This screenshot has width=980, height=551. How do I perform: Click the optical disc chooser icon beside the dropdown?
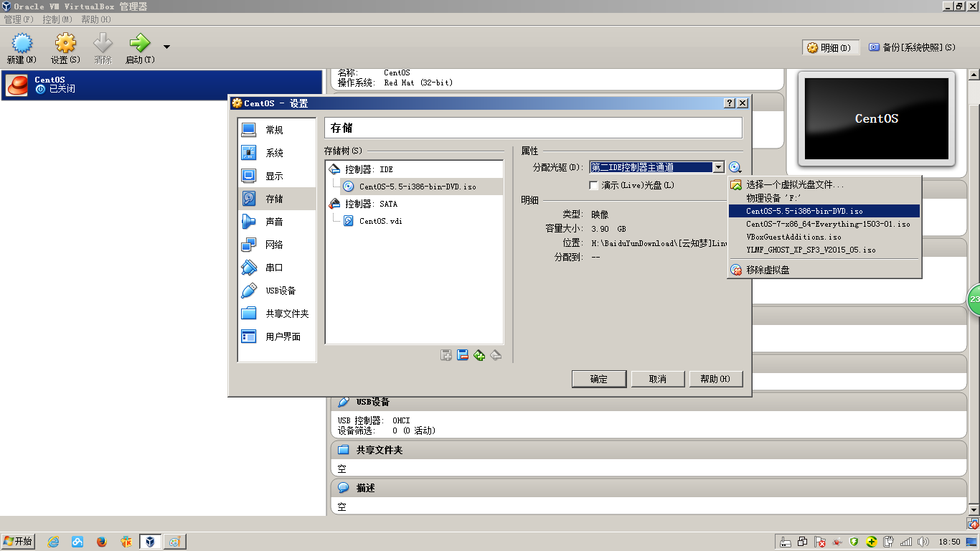735,167
